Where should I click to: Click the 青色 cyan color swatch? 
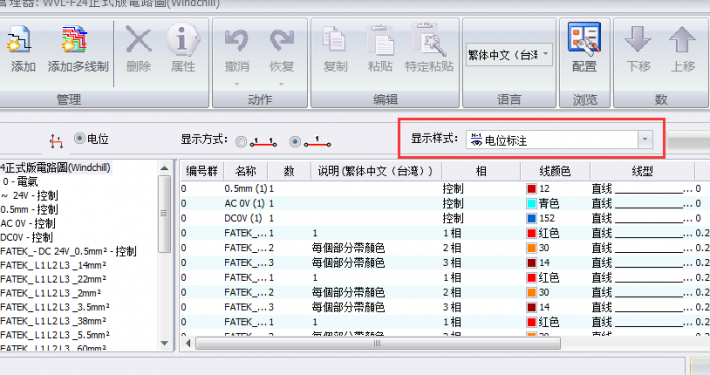pyautogui.click(x=532, y=203)
